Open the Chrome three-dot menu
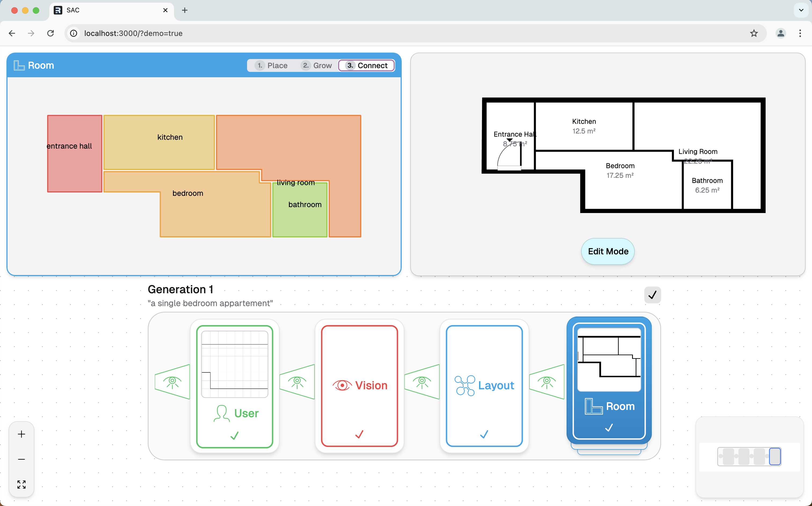The height and width of the screenshot is (506, 812). pos(800,33)
